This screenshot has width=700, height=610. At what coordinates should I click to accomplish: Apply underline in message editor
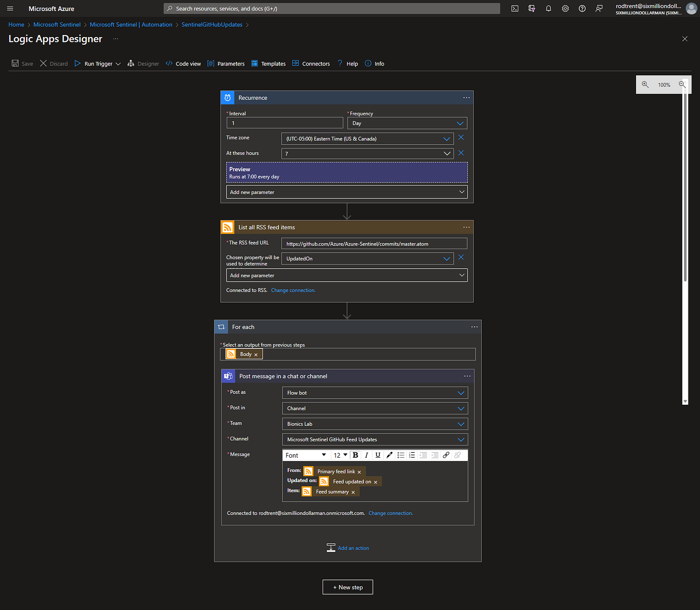(378, 455)
